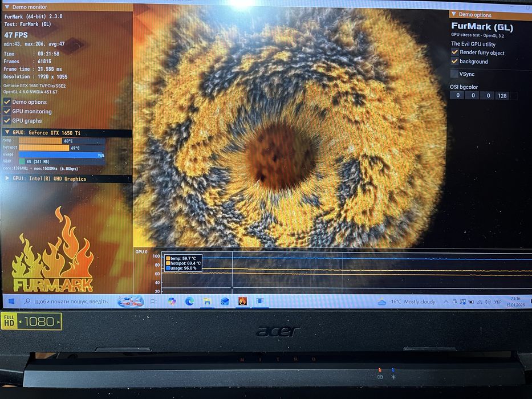The width and height of the screenshot is (532, 399).
Task: Click the 47 FPS readout
Action: click(x=16, y=35)
